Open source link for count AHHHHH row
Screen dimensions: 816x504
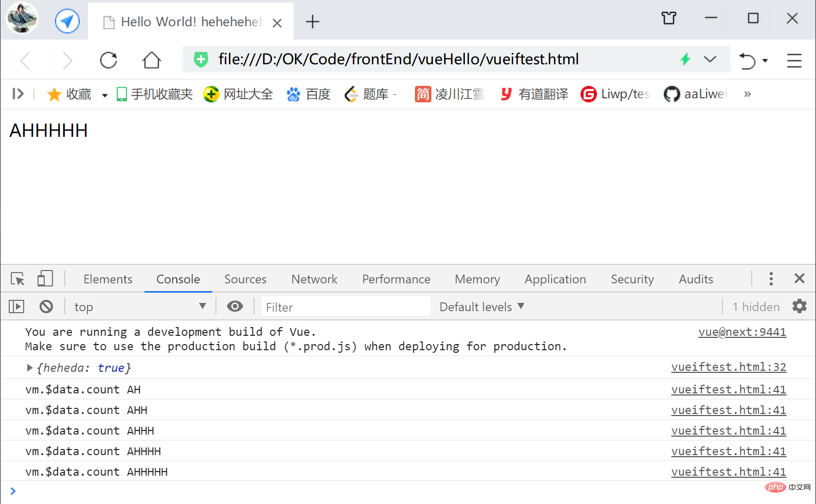tap(729, 472)
